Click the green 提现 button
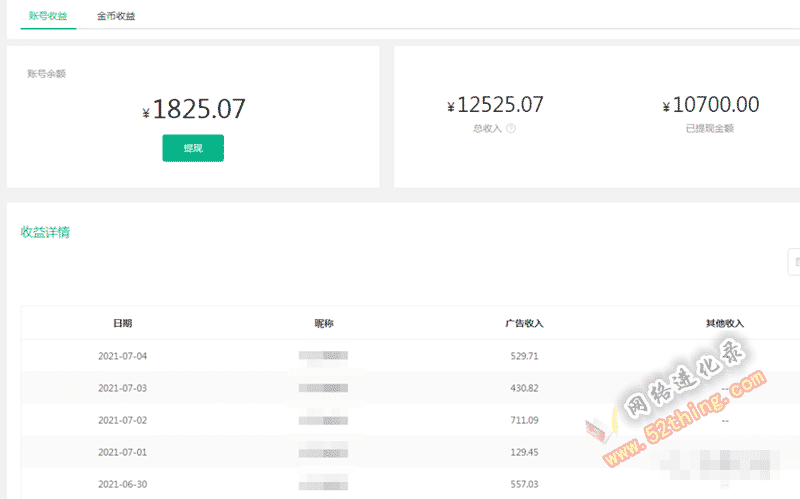This screenshot has width=800, height=499. coord(193,148)
